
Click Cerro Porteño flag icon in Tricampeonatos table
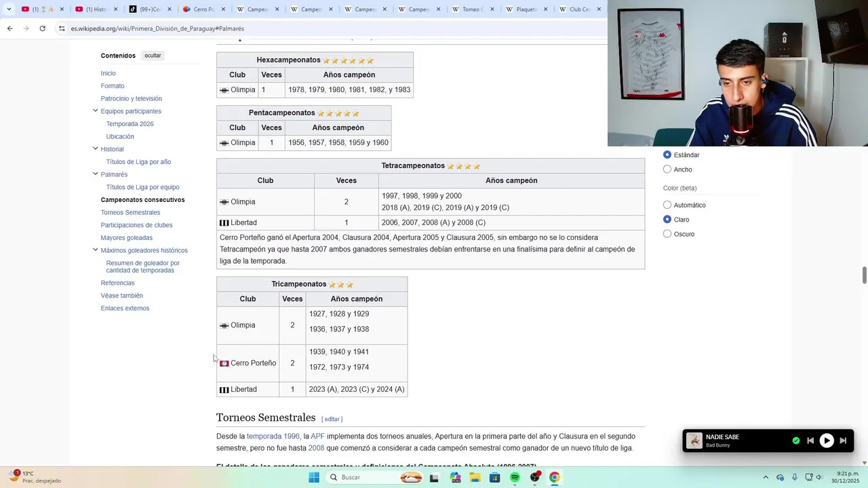[x=224, y=363]
